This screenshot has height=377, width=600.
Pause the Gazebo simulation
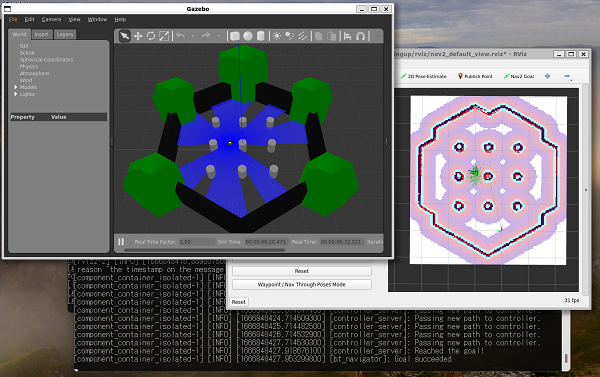(121, 242)
